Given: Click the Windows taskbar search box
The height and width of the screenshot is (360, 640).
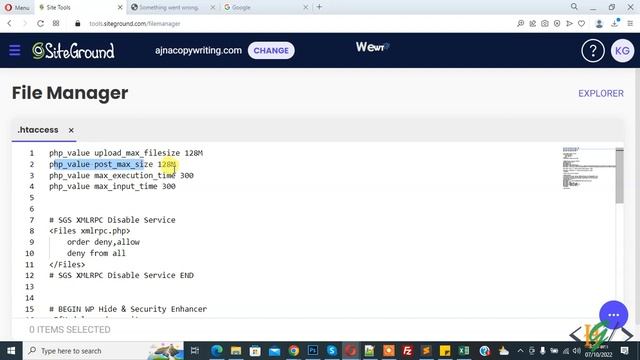Looking at the screenshot, I should click(x=104, y=351).
